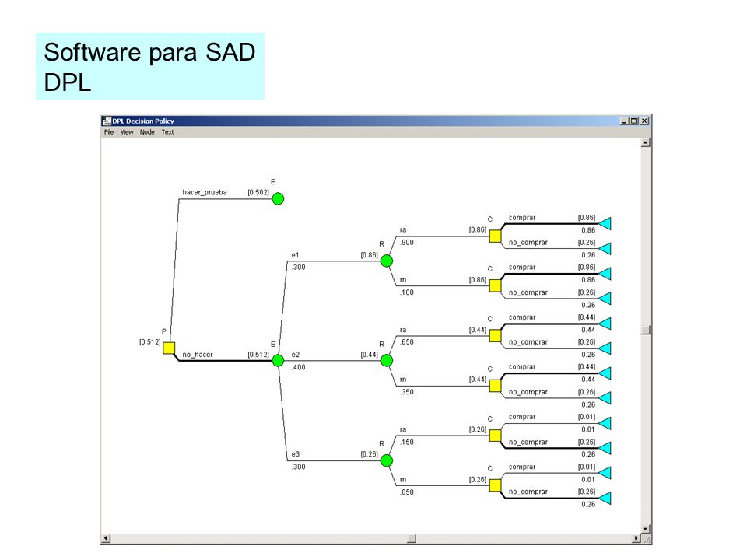Click the comprar endpoint triangle under ra .650
This screenshot has height=560, width=747.
coord(605,324)
